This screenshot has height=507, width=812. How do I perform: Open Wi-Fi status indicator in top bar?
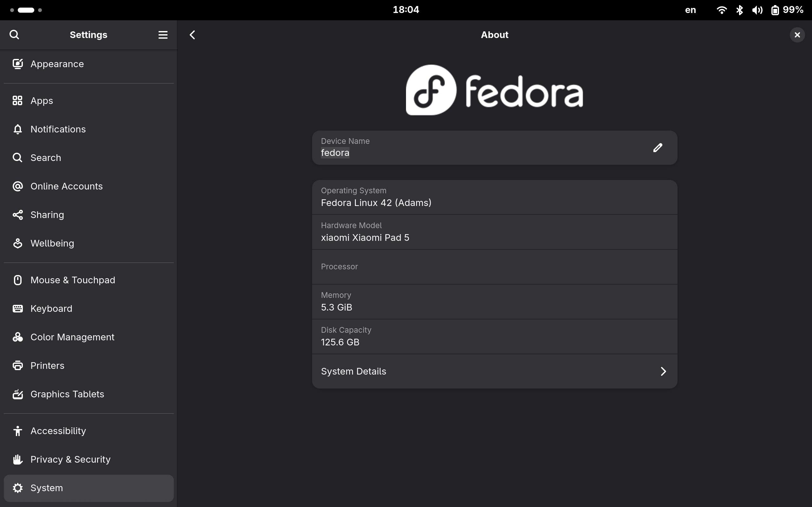[721, 10]
